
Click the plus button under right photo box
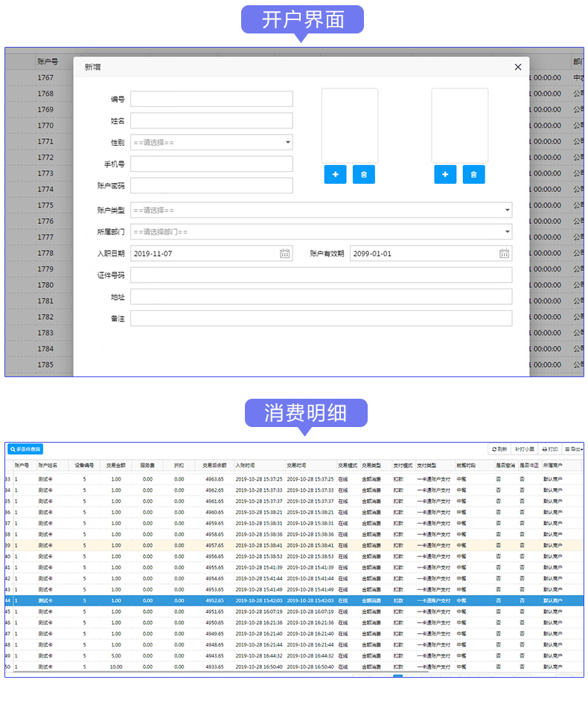click(x=445, y=174)
